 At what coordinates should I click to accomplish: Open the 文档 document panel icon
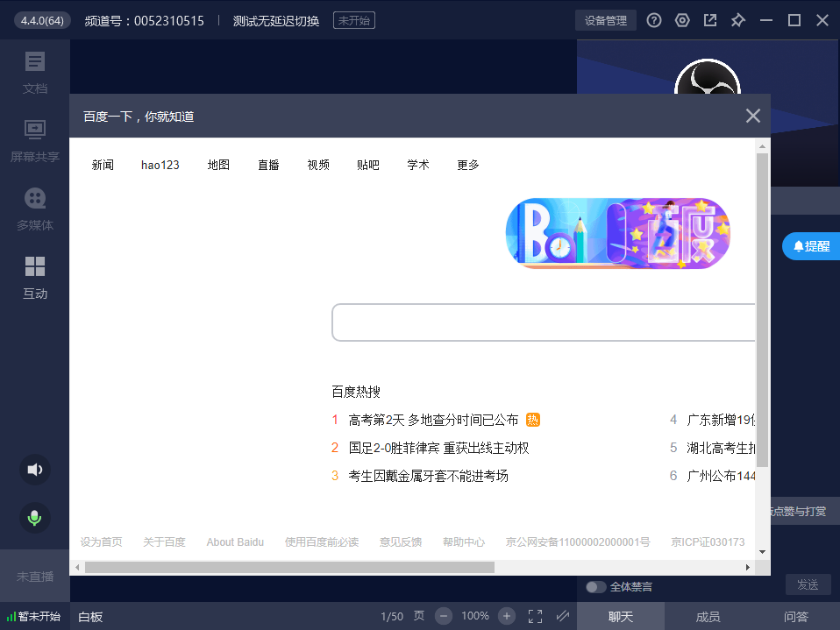[35, 62]
